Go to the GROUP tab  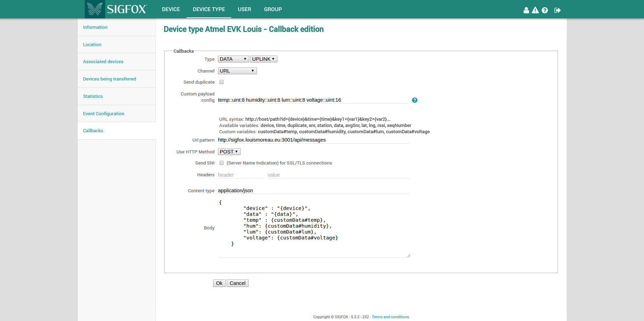(273, 9)
